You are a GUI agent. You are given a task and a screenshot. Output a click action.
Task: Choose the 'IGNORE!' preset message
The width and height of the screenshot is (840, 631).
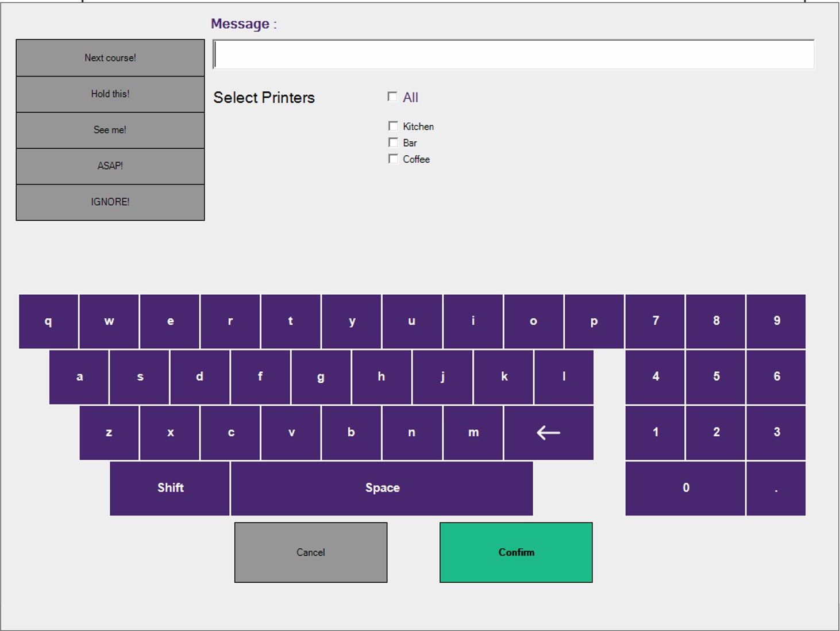[x=110, y=202]
